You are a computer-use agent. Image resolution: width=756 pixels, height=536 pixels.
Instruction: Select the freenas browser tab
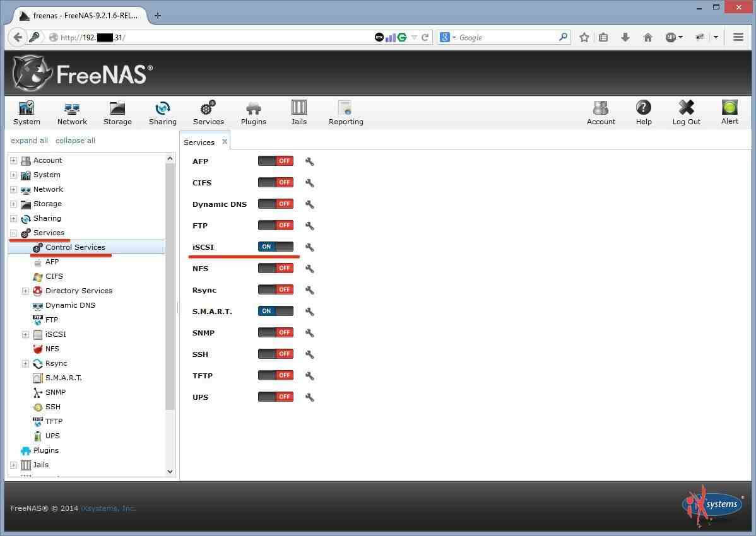click(x=80, y=15)
